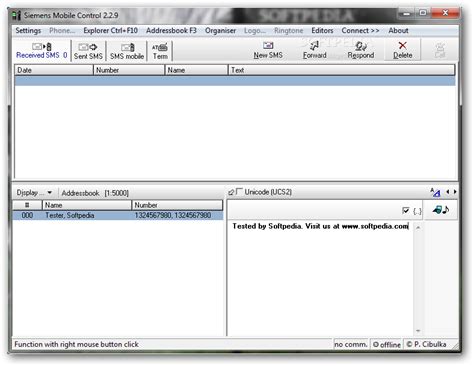Viewport: 474px width, 366px height.
Task: Open the Received SMS folder
Action: [41, 51]
